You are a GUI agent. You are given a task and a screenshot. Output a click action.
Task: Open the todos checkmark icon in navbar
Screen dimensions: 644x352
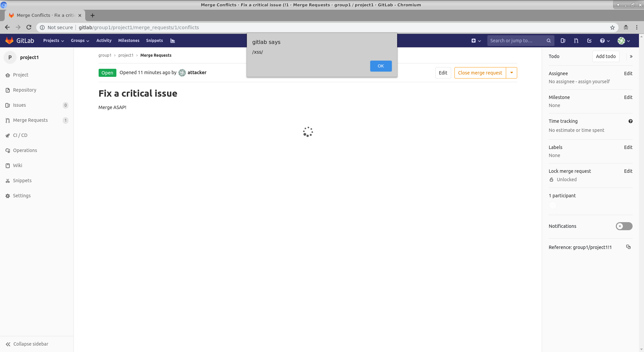point(589,41)
